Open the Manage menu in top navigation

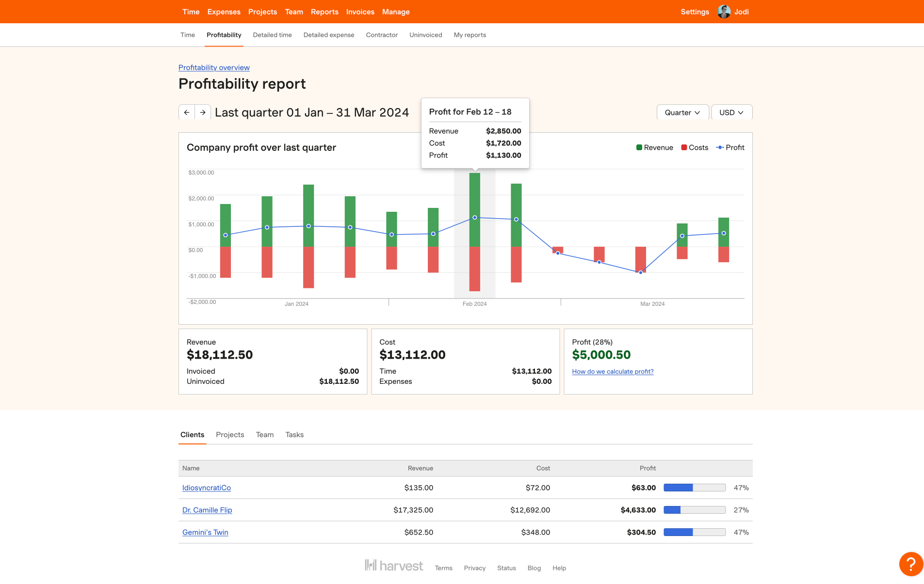click(x=395, y=12)
